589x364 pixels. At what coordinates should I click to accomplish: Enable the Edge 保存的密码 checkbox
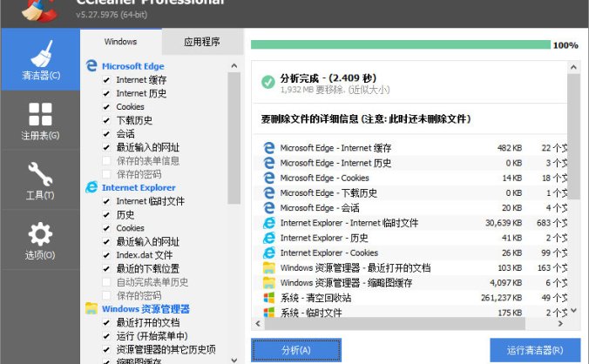pos(106,174)
